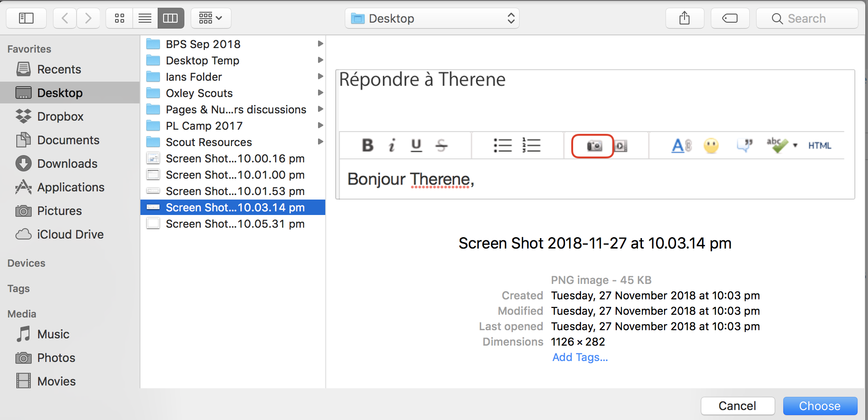Viewport: 868px width, 420px height.
Task: Click the Search field
Action: [807, 19]
